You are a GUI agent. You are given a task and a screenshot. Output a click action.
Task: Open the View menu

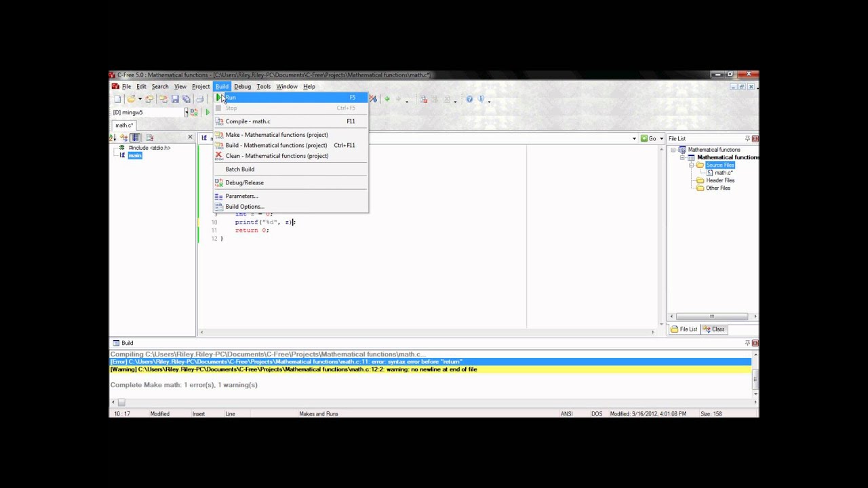coord(180,87)
